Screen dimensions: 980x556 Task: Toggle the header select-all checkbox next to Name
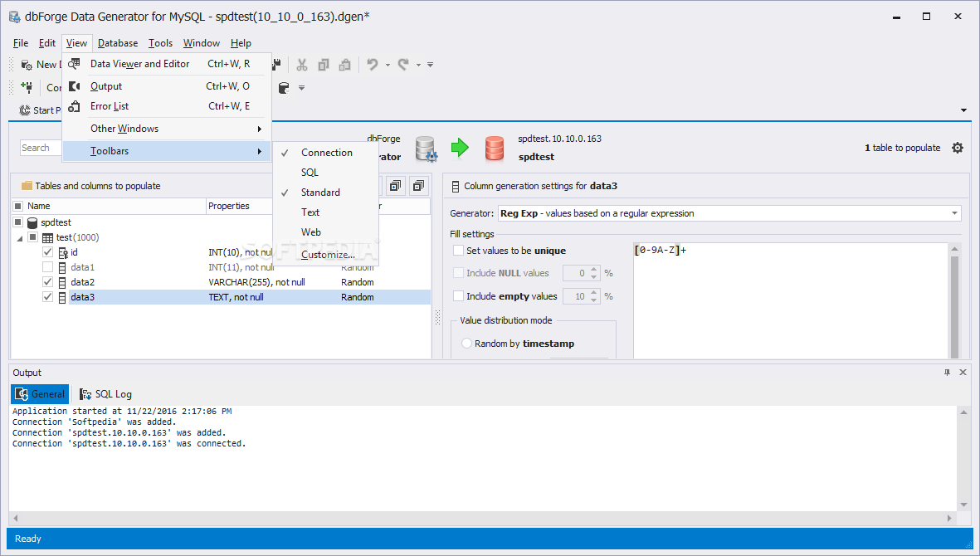click(18, 206)
